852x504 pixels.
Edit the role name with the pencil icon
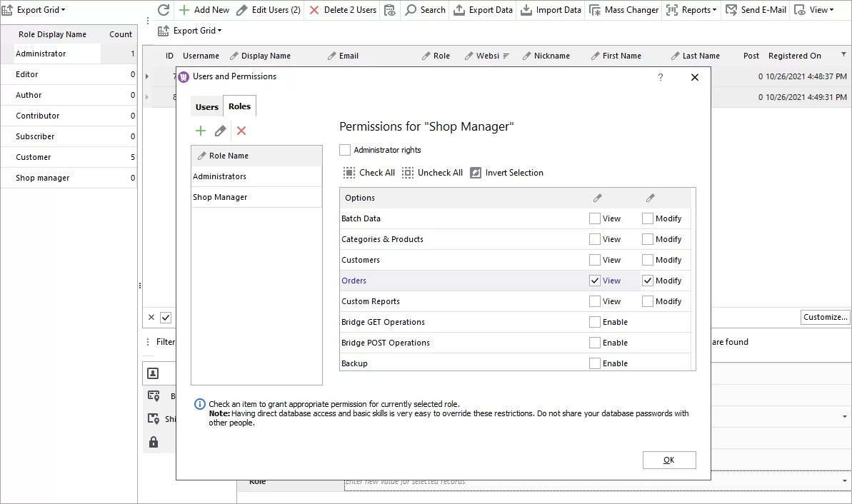coord(221,131)
